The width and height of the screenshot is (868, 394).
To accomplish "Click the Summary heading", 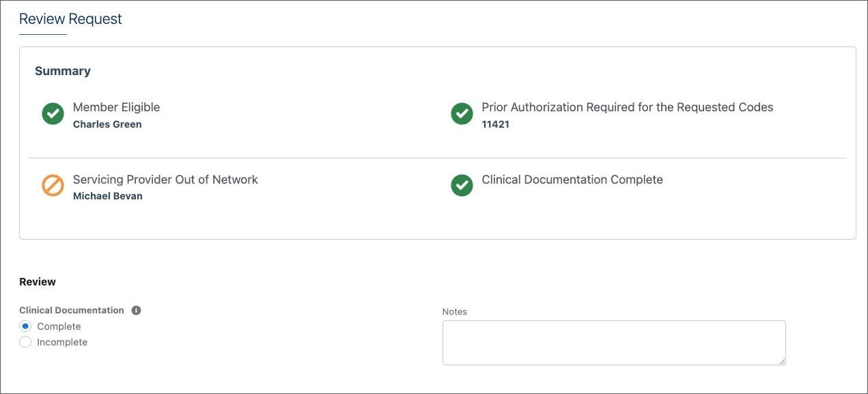I will (x=63, y=71).
